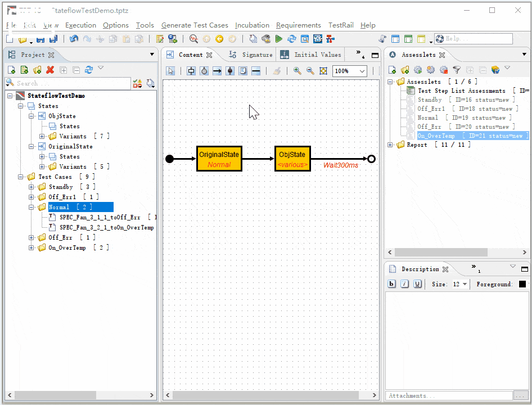Image resolution: width=532 pixels, height=405 pixels.
Task: Click the fit-to-window zoom icon
Action: (x=323, y=71)
